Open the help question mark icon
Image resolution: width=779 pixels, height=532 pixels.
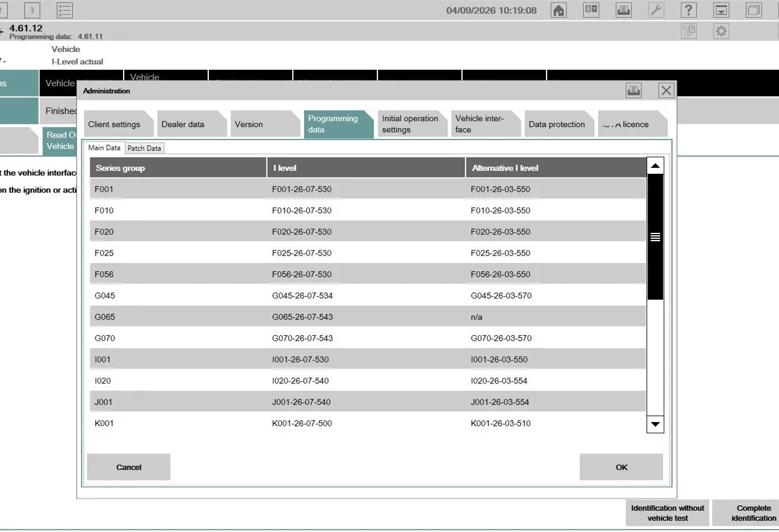(689, 10)
